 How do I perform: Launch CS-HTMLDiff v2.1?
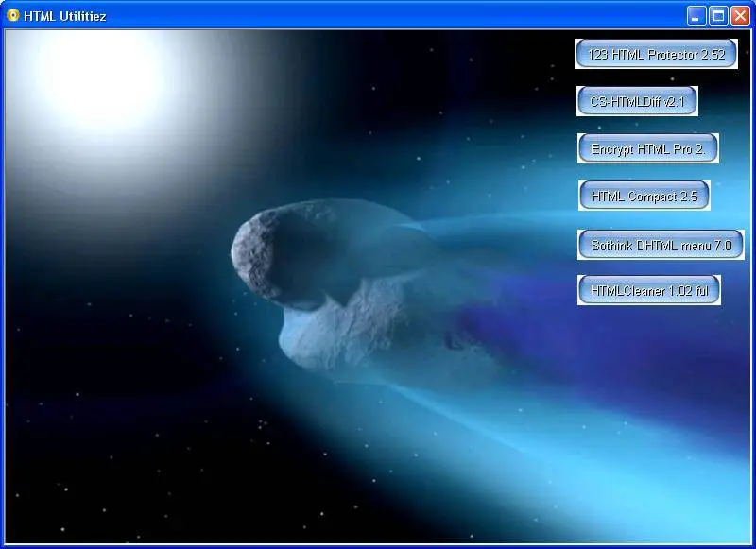coord(637,101)
